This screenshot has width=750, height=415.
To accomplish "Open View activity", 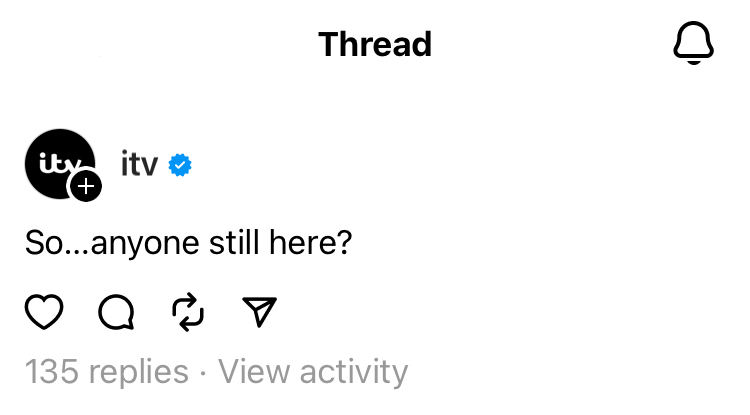I will point(313,372).
